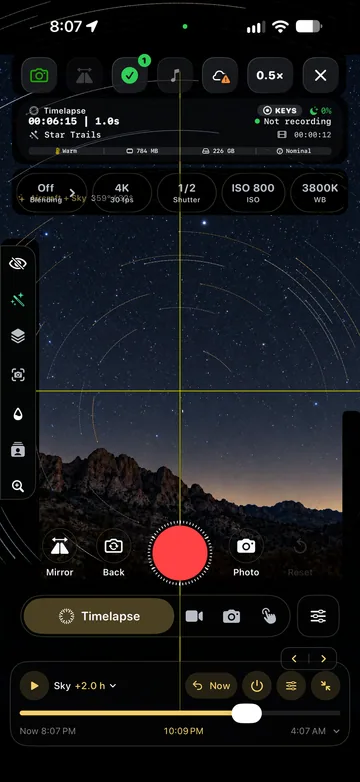
Task: Open the 1/2 Shutter speed setting
Action: pyautogui.click(x=187, y=193)
